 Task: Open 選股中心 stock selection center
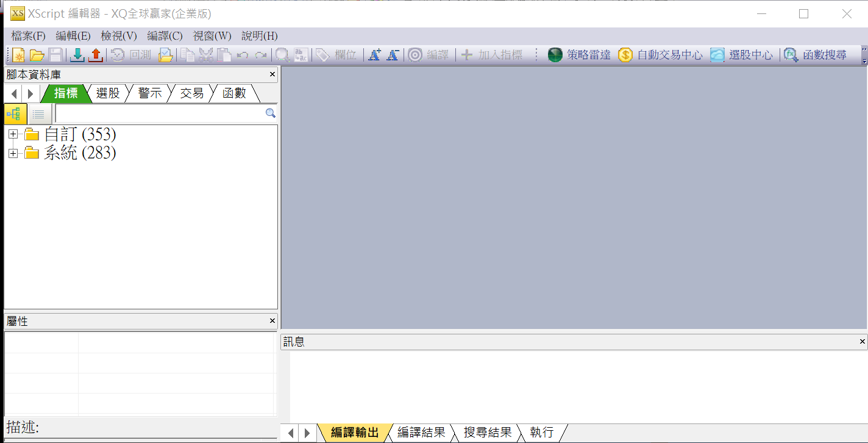click(x=741, y=55)
